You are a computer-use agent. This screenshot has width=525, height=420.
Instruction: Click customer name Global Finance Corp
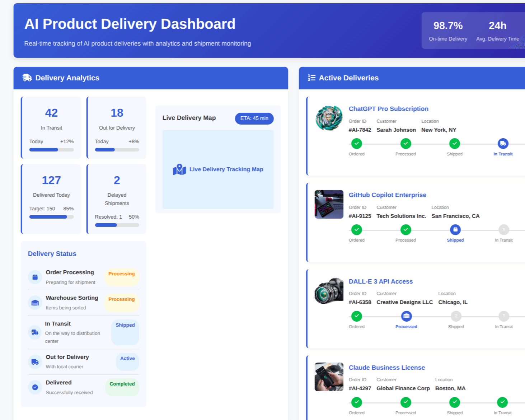coord(403,388)
